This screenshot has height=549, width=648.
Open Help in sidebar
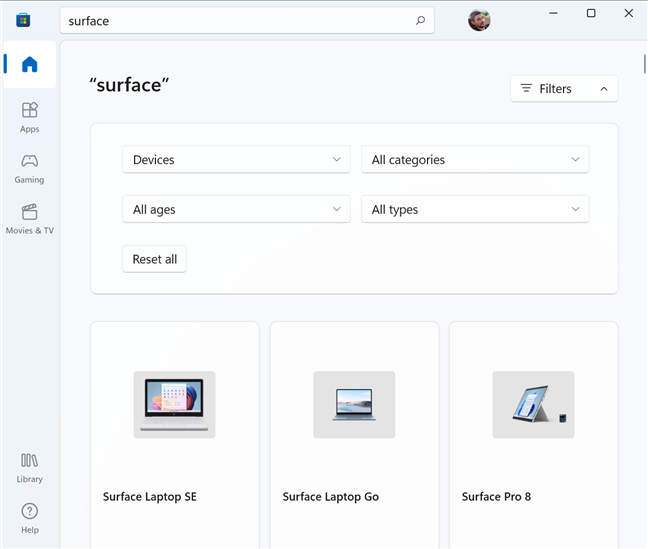click(29, 519)
